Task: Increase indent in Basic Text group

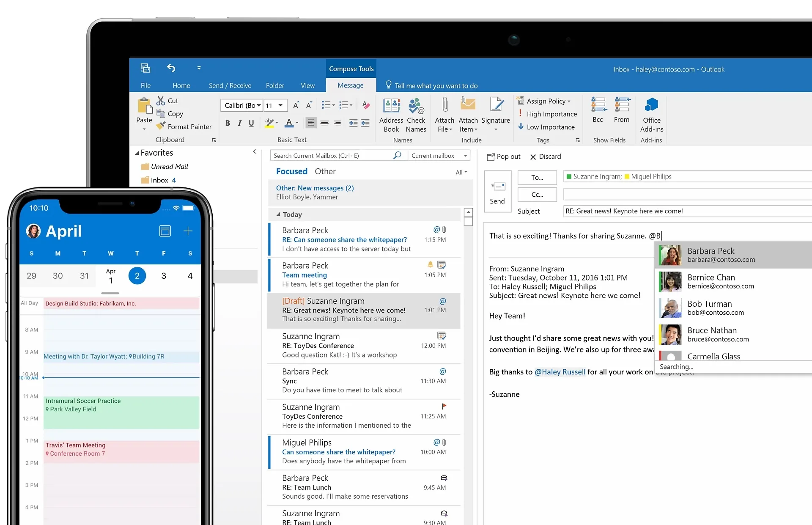Action: 353,123
